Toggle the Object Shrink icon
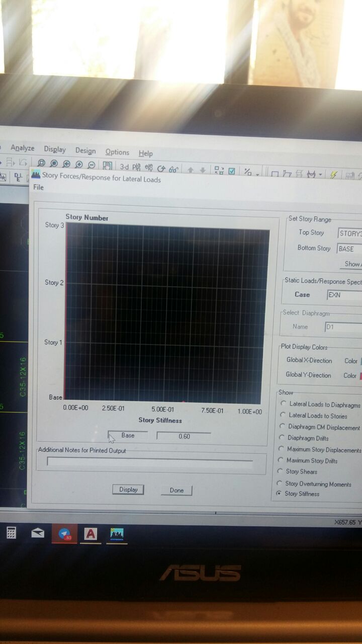362x644 pixels. [219, 171]
